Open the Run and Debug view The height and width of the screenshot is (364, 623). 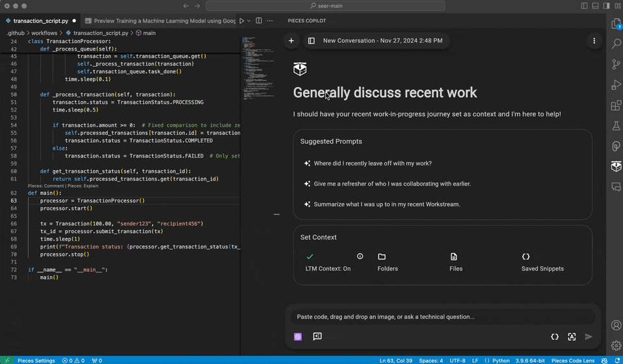coord(616,84)
